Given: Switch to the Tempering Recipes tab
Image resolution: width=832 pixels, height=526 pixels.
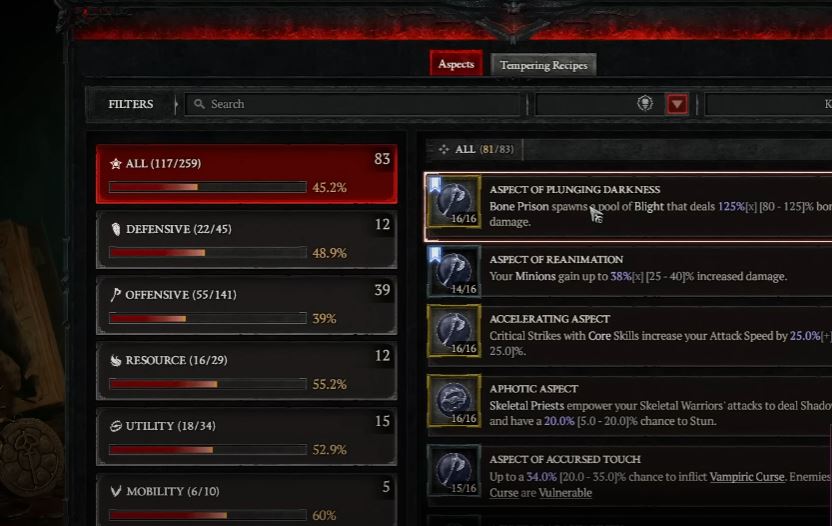Looking at the screenshot, I should [543, 65].
